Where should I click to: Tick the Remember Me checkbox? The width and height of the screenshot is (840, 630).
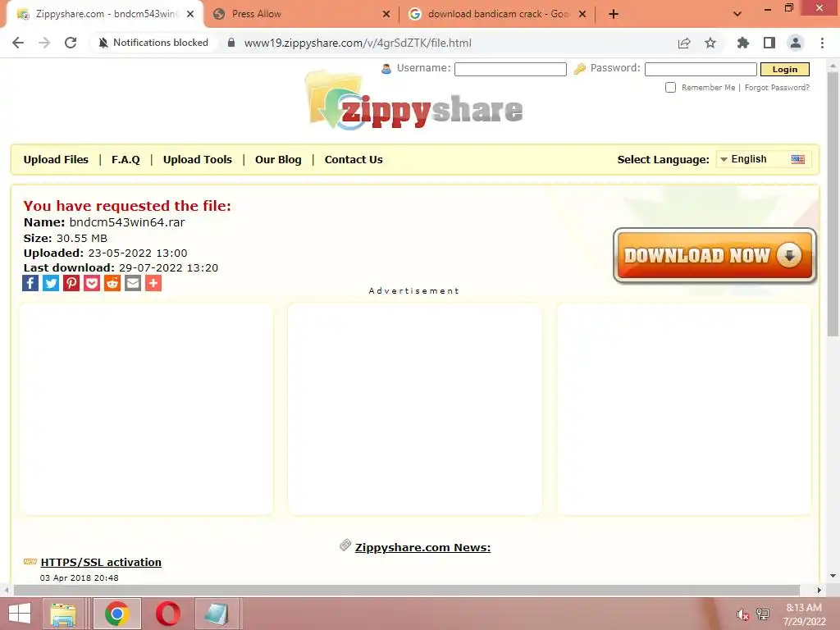pos(670,87)
